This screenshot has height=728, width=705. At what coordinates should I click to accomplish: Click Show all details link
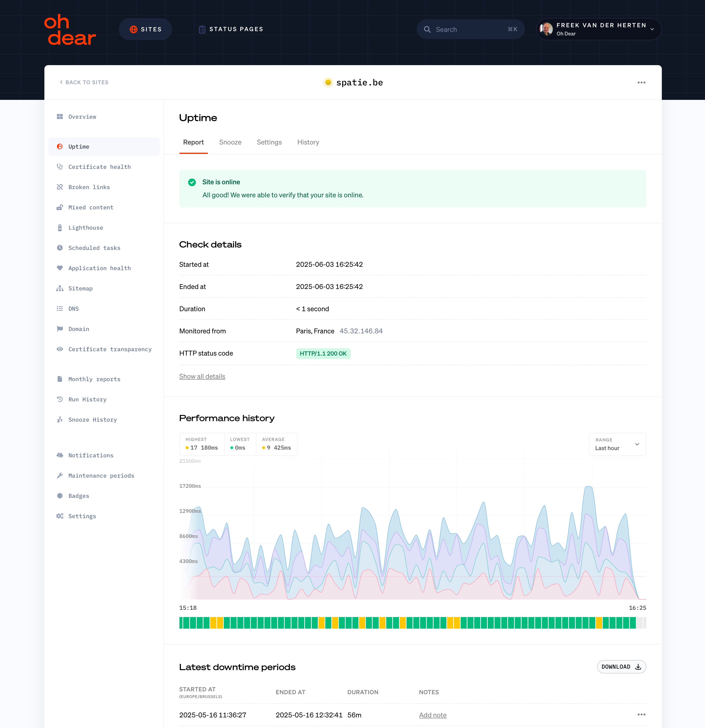point(202,376)
